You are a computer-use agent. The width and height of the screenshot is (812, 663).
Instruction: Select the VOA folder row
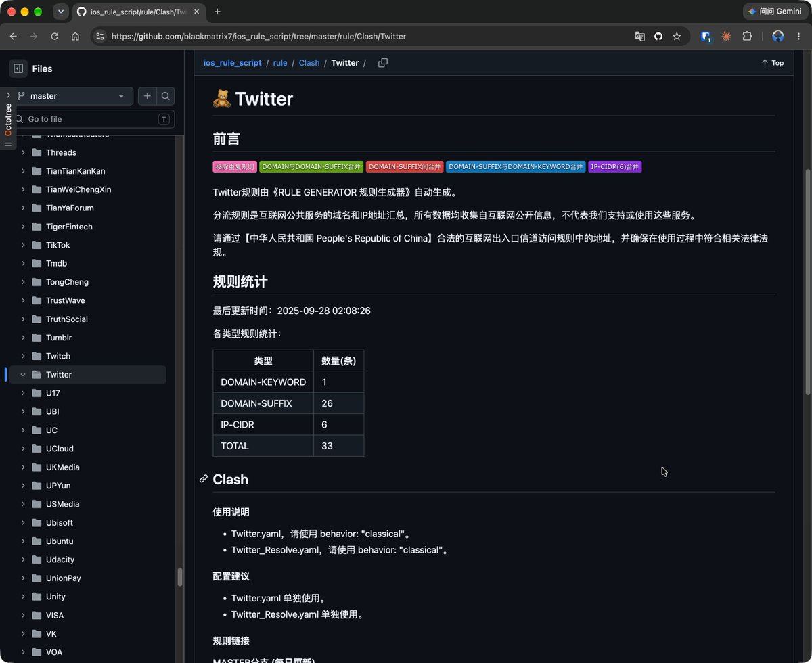[x=88, y=652]
